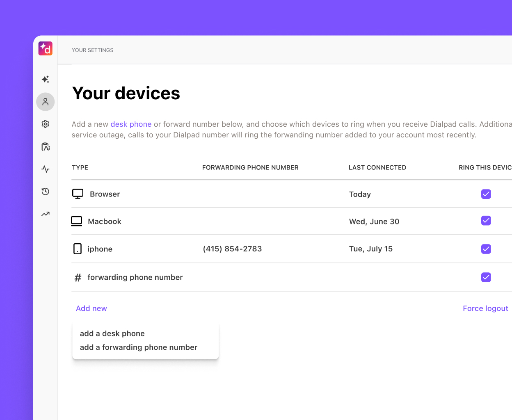
Task: Select the profile person icon in sidebar
Action: tap(45, 102)
